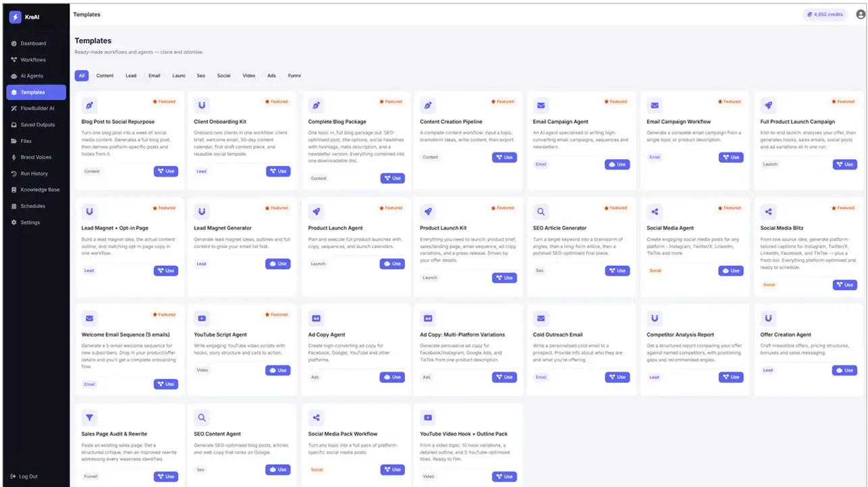This screenshot has height=487, width=868.
Task: Click the pen icon on Blog Post to Social Repurpose
Action: click(89, 106)
